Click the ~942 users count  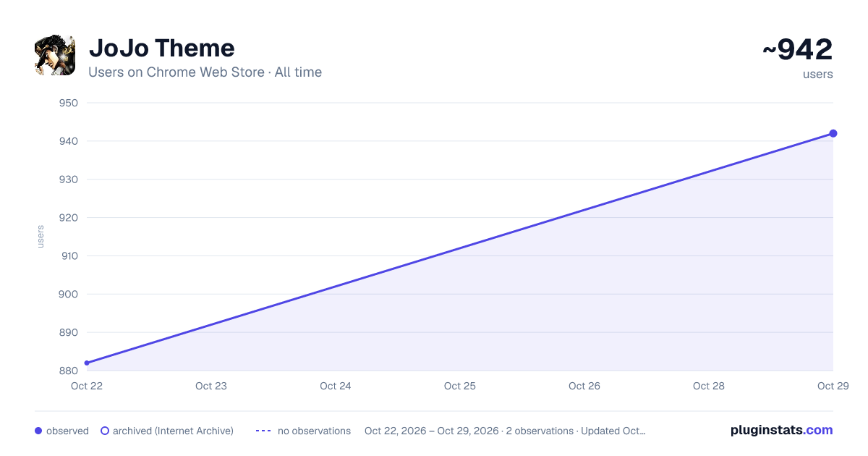coord(797,50)
